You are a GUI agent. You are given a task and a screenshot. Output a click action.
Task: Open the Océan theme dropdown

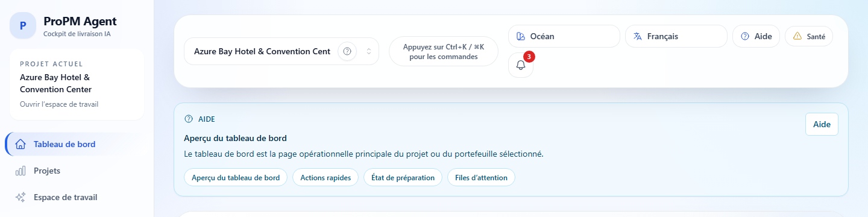[x=564, y=36]
